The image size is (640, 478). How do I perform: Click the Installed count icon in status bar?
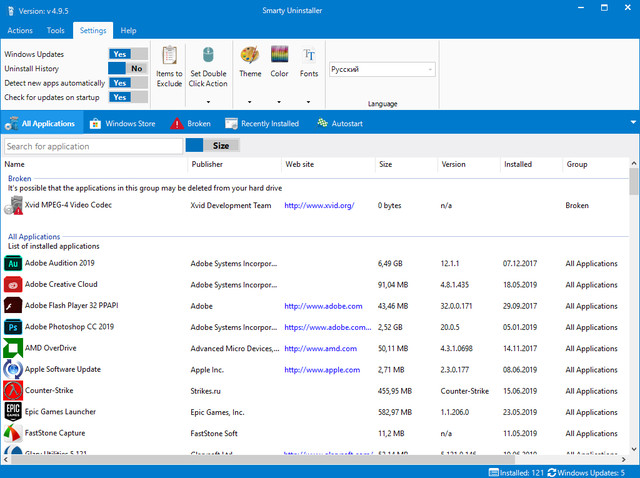point(494,473)
